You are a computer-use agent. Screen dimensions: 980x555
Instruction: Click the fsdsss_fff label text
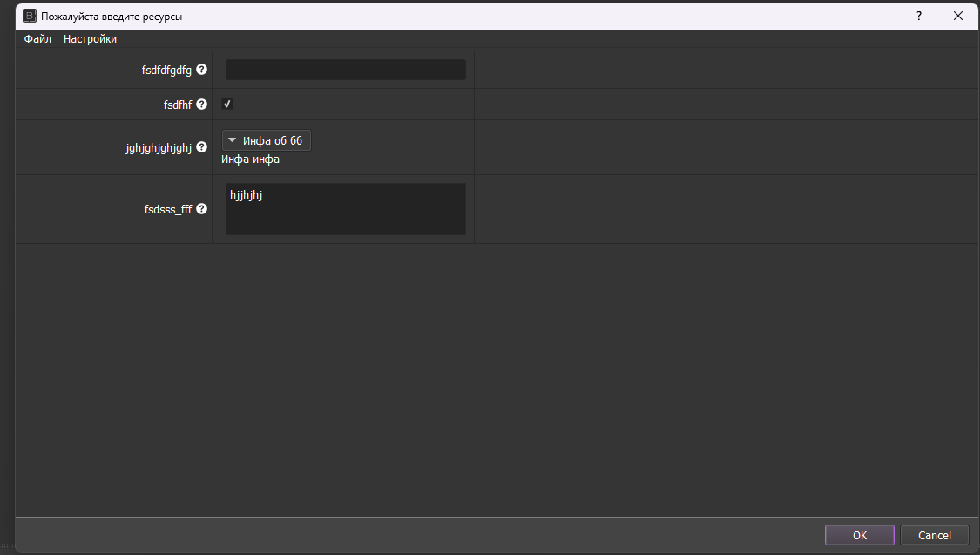pyautogui.click(x=168, y=209)
